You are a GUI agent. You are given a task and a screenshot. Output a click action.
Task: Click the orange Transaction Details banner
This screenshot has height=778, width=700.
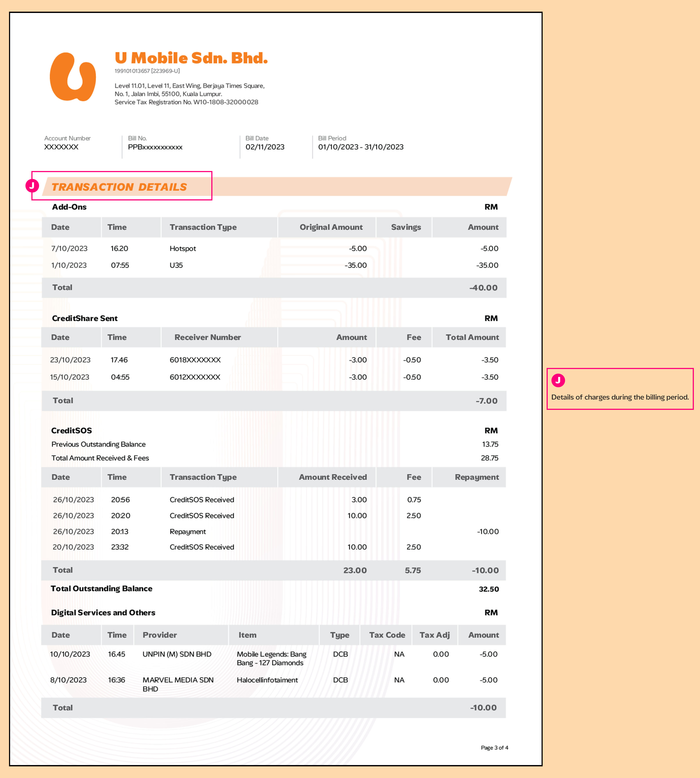[x=119, y=187]
